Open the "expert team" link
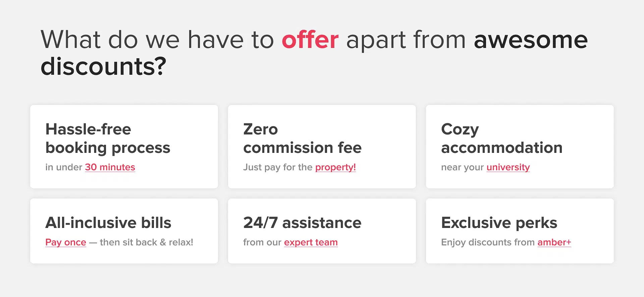 pyautogui.click(x=311, y=242)
